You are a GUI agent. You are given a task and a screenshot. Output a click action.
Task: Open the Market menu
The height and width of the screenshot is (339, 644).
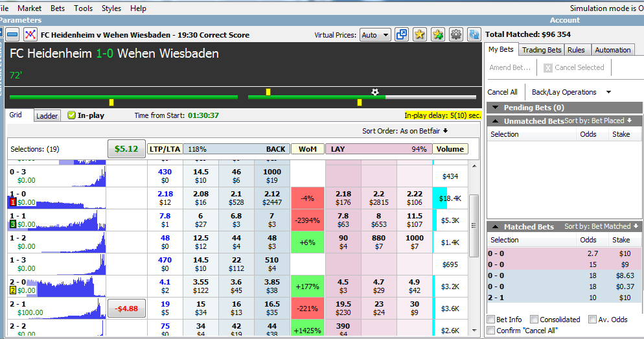pyautogui.click(x=29, y=8)
